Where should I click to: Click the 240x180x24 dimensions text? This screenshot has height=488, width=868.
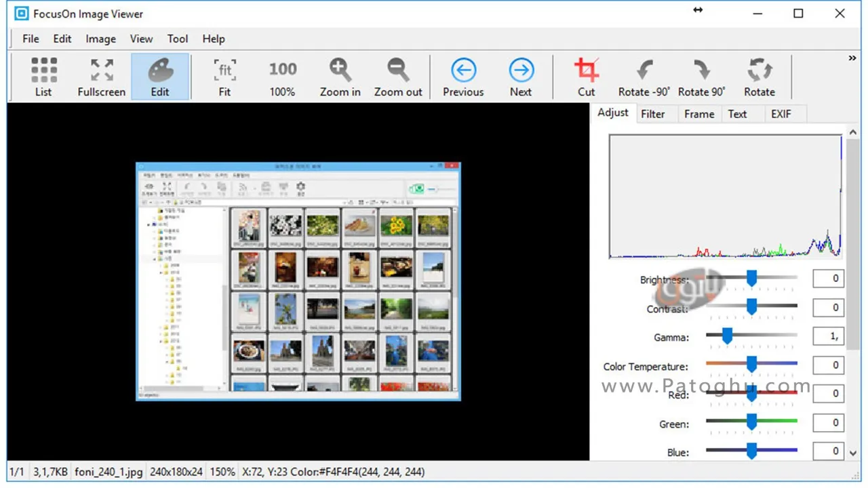[x=176, y=472]
